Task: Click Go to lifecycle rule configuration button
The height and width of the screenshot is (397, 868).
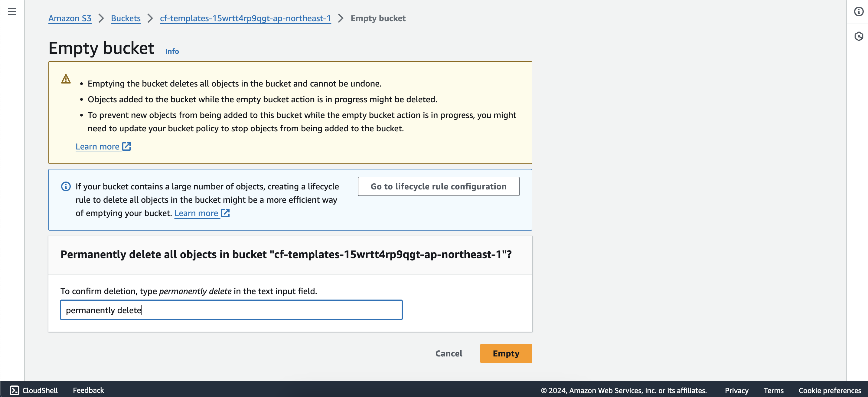Action: coord(438,186)
